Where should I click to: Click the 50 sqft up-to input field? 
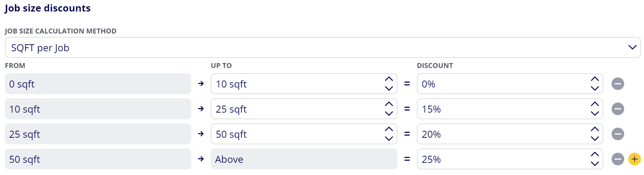pos(304,134)
